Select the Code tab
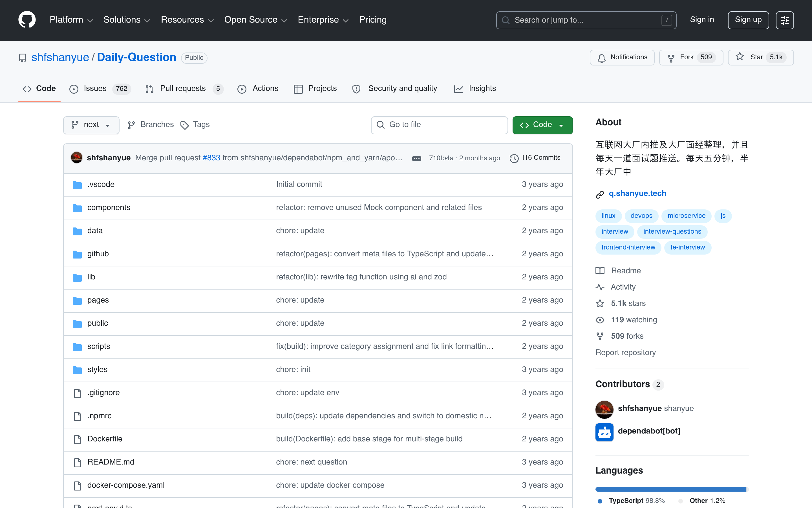 [39, 89]
